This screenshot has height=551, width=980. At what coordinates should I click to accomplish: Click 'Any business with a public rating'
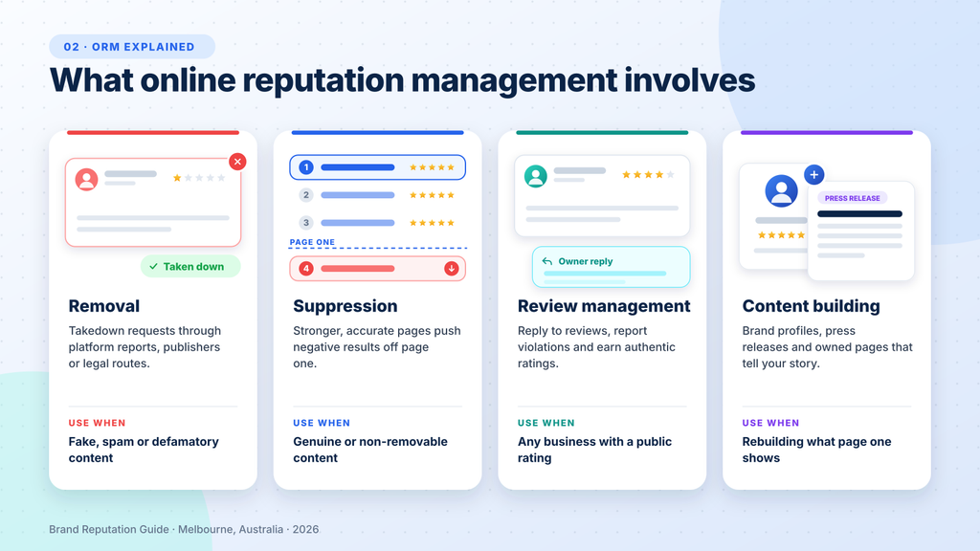594,450
